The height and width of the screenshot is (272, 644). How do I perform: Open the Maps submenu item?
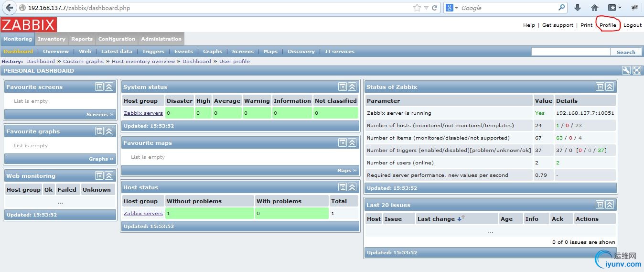tap(270, 52)
